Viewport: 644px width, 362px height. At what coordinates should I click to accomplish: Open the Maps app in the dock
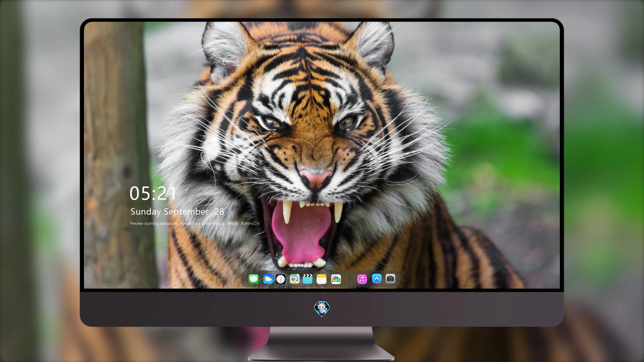pyautogui.click(x=294, y=279)
